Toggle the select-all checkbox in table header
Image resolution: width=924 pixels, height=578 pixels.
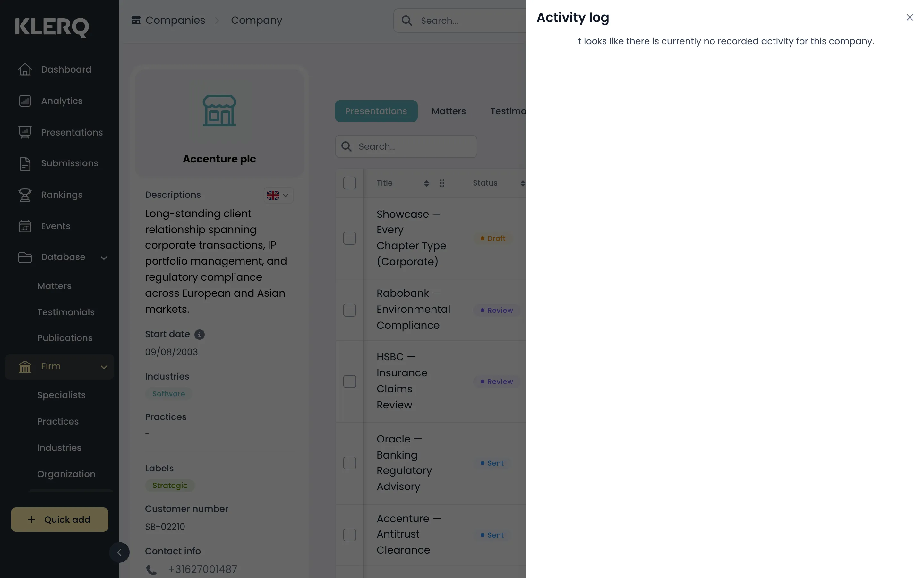pyautogui.click(x=349, y=183)
